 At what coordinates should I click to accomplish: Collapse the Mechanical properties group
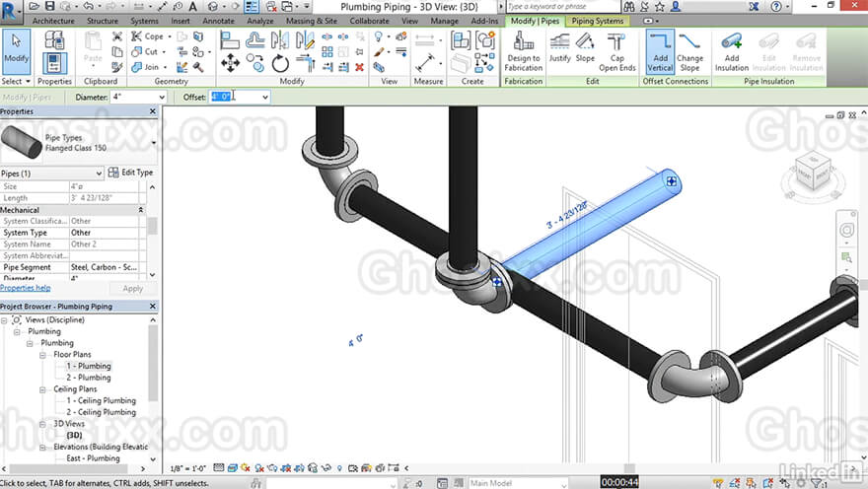[141, 210]
